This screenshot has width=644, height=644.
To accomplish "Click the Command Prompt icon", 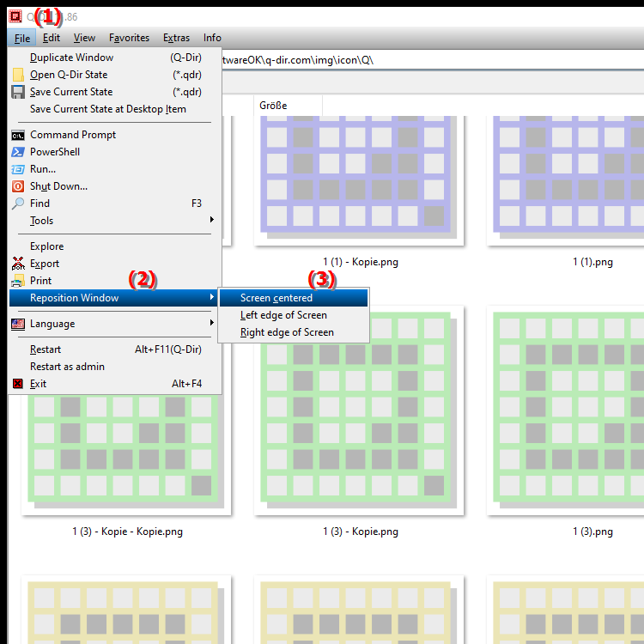I will click(x=18, y=135).
